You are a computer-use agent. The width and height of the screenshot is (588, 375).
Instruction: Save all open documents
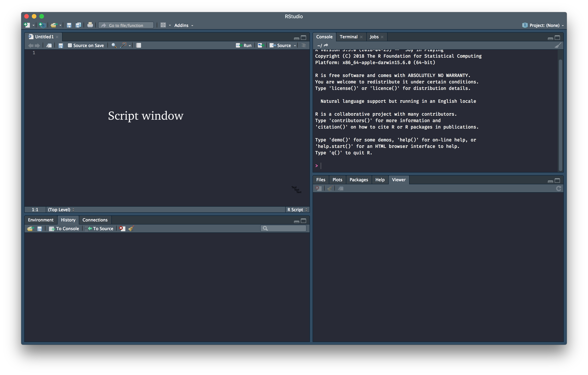tap(78, 25)
